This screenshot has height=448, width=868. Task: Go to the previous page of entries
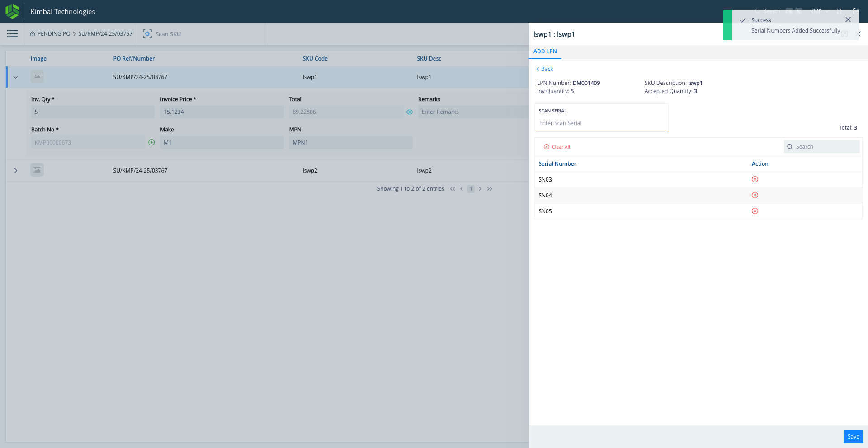pyautogui.click(x=462, y=189)
